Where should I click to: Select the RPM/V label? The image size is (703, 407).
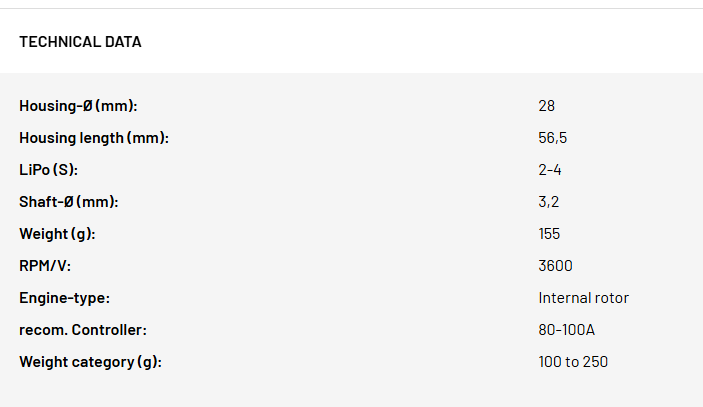pyautogui.click(x=45, y=266)
